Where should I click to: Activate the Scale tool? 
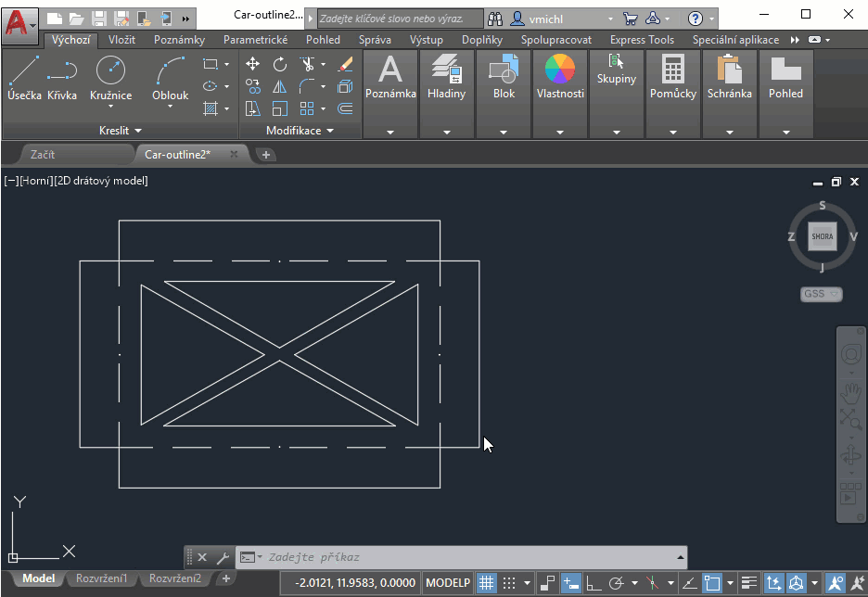[x=279, y=108]
